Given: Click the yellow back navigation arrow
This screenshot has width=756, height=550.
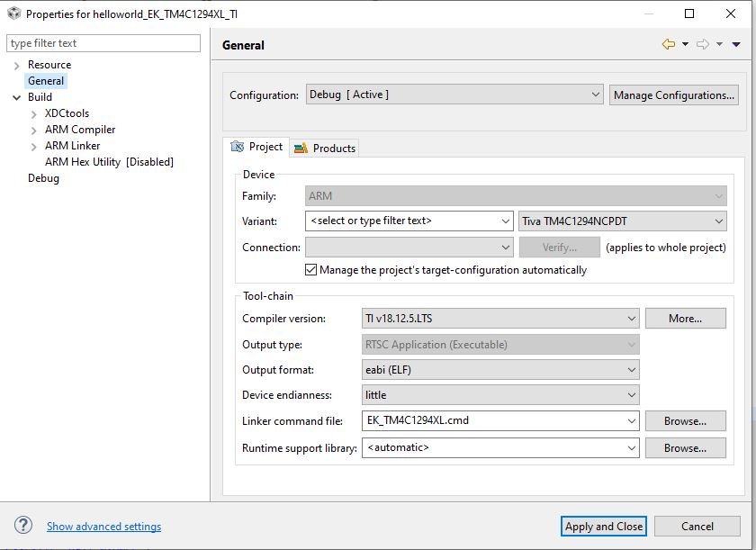Looking at the screenshot, I should tap(668, 44).
